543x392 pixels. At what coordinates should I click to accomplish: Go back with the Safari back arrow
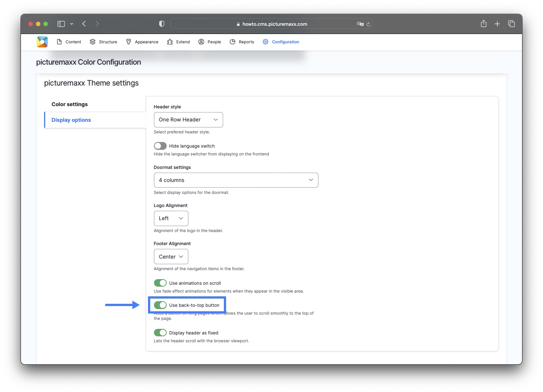pyautogui.click(x=84, y=24)
